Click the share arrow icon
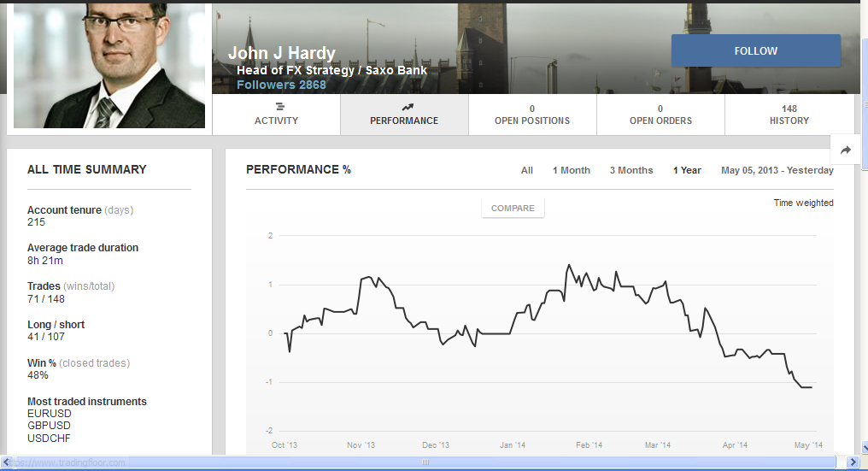868x471 pixels. point(845,150)
